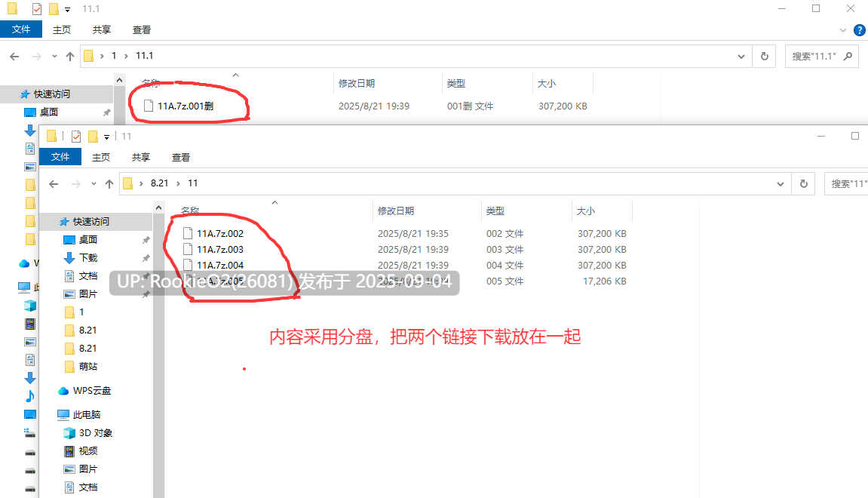Expand address history dropdown in the 11 window

(x=781, y=183)
